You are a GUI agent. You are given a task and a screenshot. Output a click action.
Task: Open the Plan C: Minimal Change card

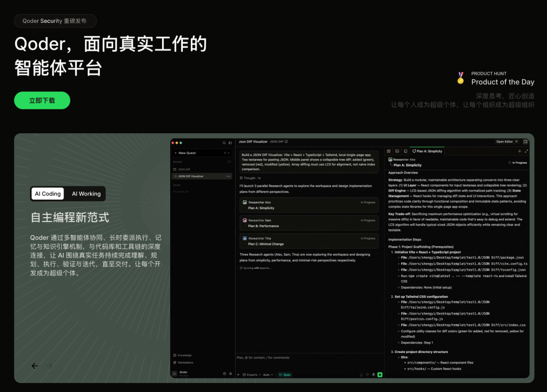[x=309, y=242]
